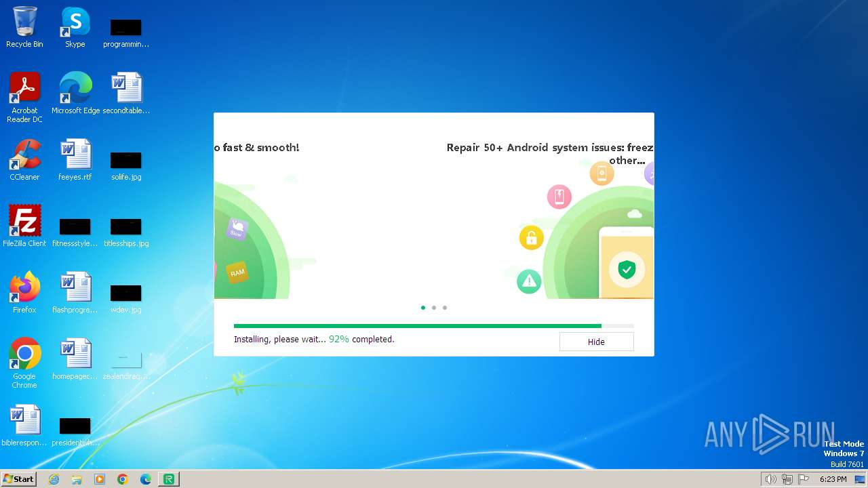Click the pink phone icon in installer

tap(559, 197)
